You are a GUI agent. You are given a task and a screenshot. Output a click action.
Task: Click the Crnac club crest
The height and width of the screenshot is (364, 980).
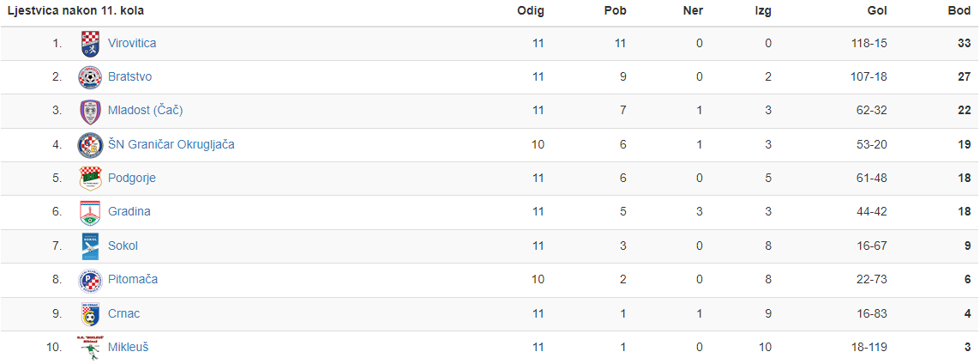point(90,314)
